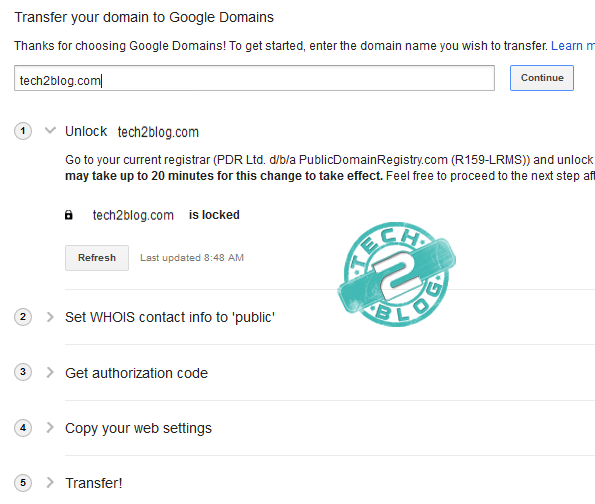595x504 pixels.
Task: Select the Copy your web settings heading
Action: point(139,428)
